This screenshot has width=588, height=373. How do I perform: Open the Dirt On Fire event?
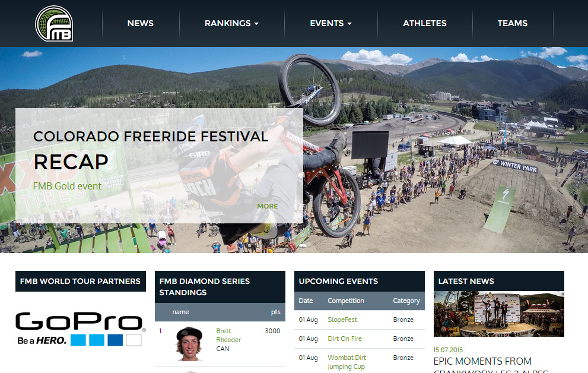click(x=345, y=339)
